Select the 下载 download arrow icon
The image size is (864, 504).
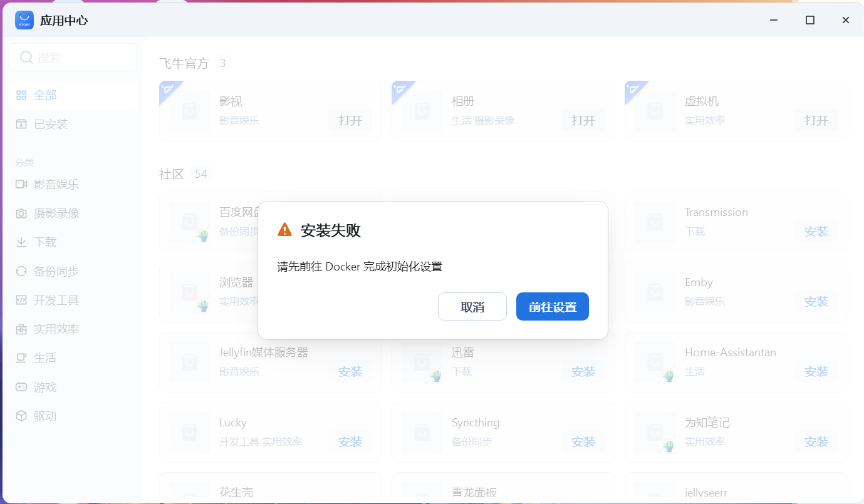[x=21, y=242]
